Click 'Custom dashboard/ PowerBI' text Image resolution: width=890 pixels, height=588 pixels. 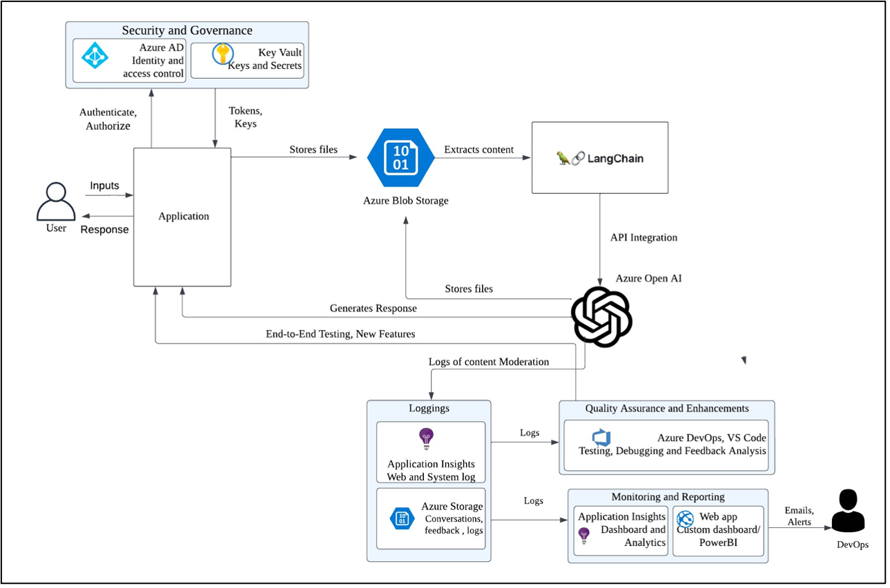(718, 536)
